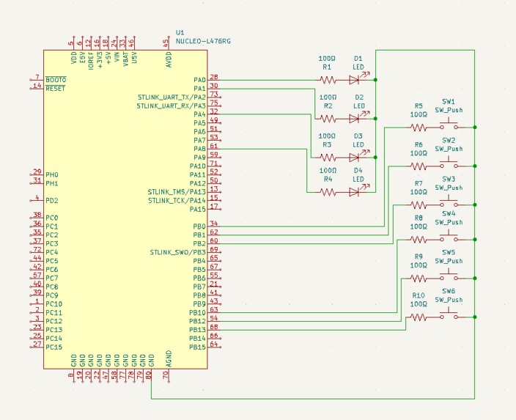Image resolution: width=516 pixels, height=420 pixels.
Task: Select LED D3 symbol
Action: [358, 156]
